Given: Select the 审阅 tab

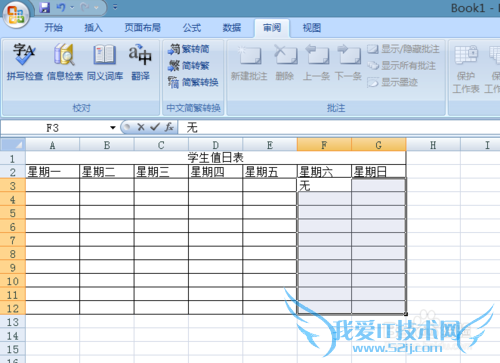Looking at the screenshot, I should 272,28.
